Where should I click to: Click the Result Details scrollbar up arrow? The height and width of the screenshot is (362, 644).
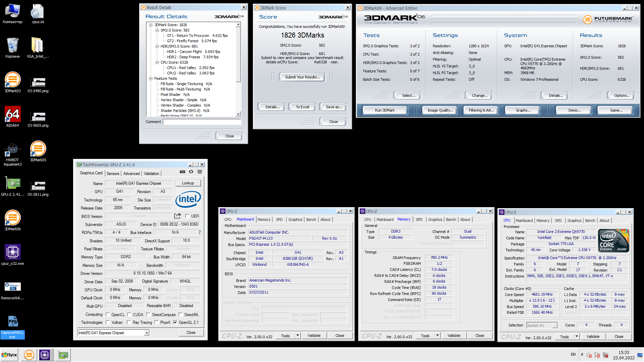coord(238,24)
